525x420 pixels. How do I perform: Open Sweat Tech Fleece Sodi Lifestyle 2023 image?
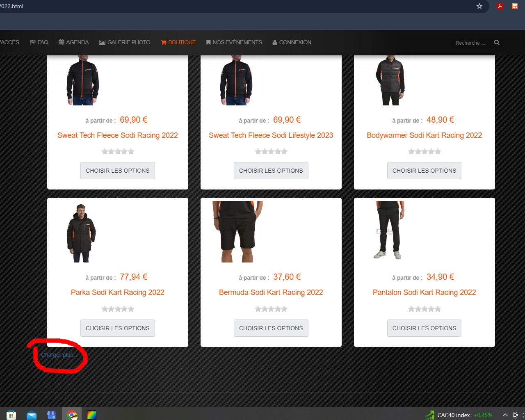236,80
